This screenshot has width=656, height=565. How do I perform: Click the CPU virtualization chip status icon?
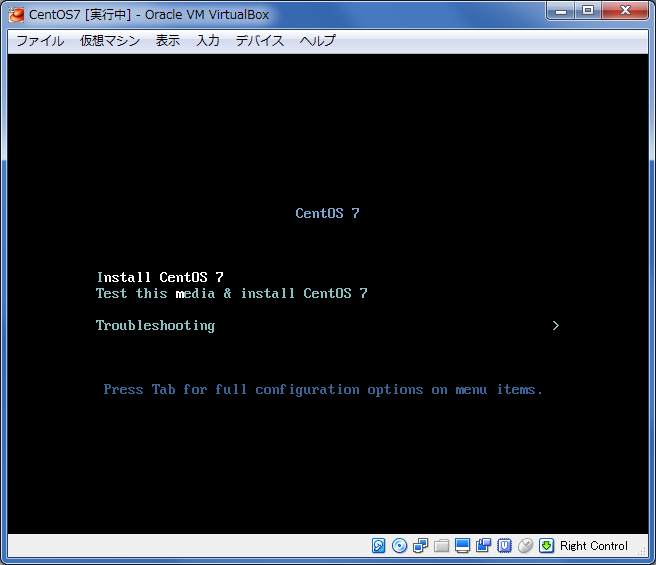click(505, 546)
